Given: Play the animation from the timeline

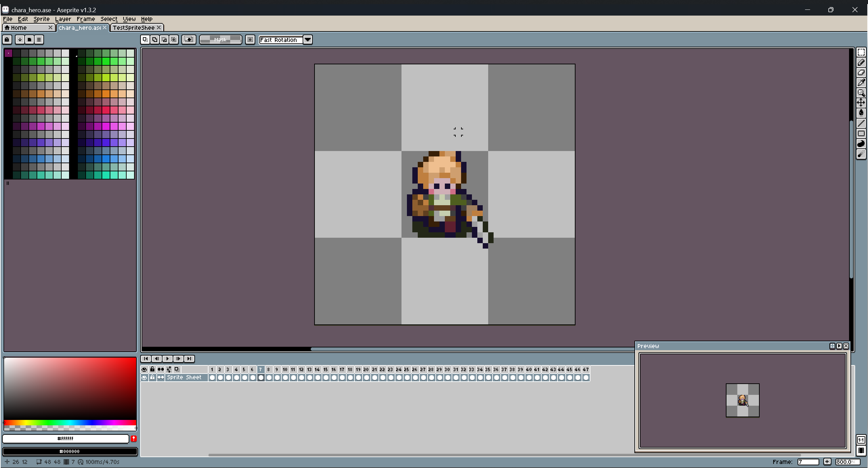Looking at the screenshot, I should point(168,359).
